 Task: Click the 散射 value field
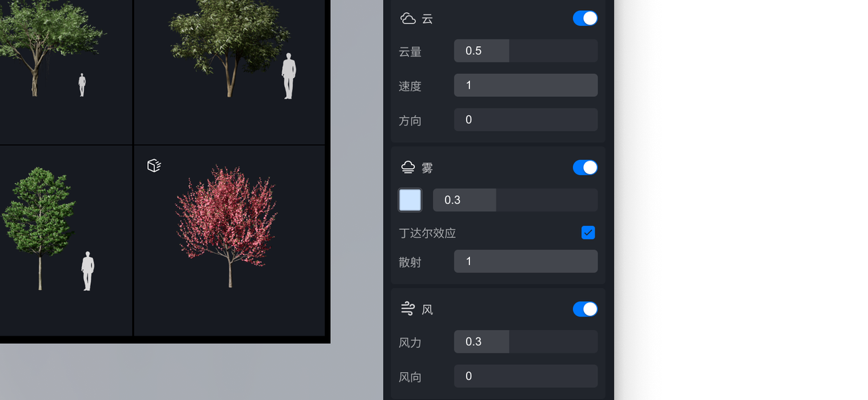pos(526,262)
